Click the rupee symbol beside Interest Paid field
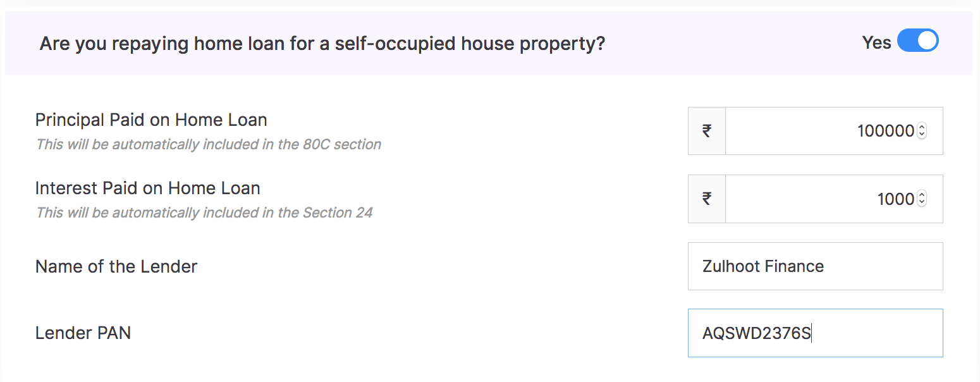The height and width of the screenshot is (382, 980). click(x=706, y=199)
